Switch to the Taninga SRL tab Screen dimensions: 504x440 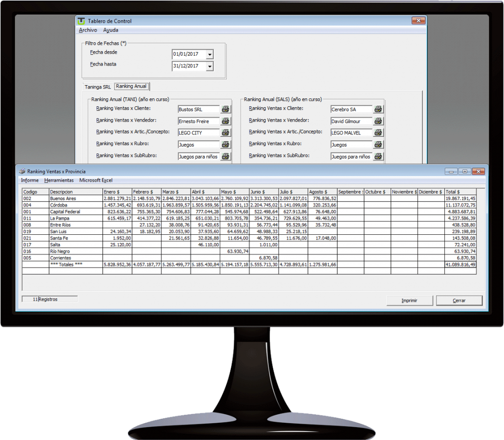pyautogui.click(x=97, y=86)
